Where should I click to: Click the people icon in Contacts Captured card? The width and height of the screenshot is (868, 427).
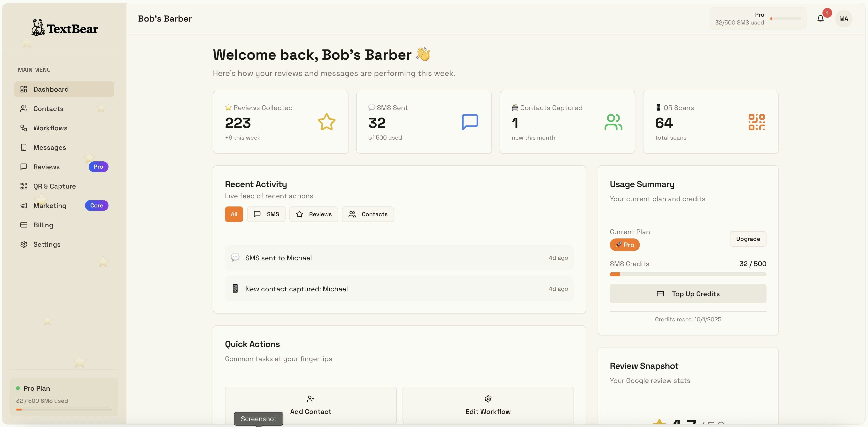(613, 122)
